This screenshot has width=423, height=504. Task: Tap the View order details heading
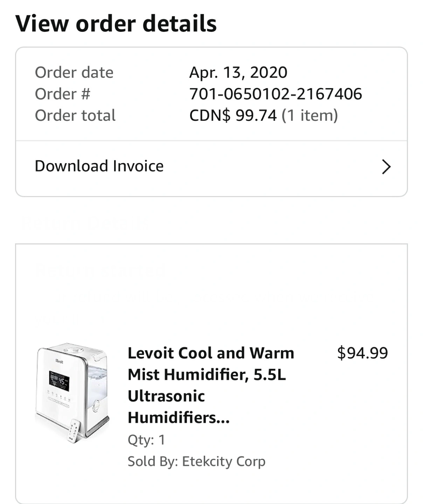[x=116, y=23]
